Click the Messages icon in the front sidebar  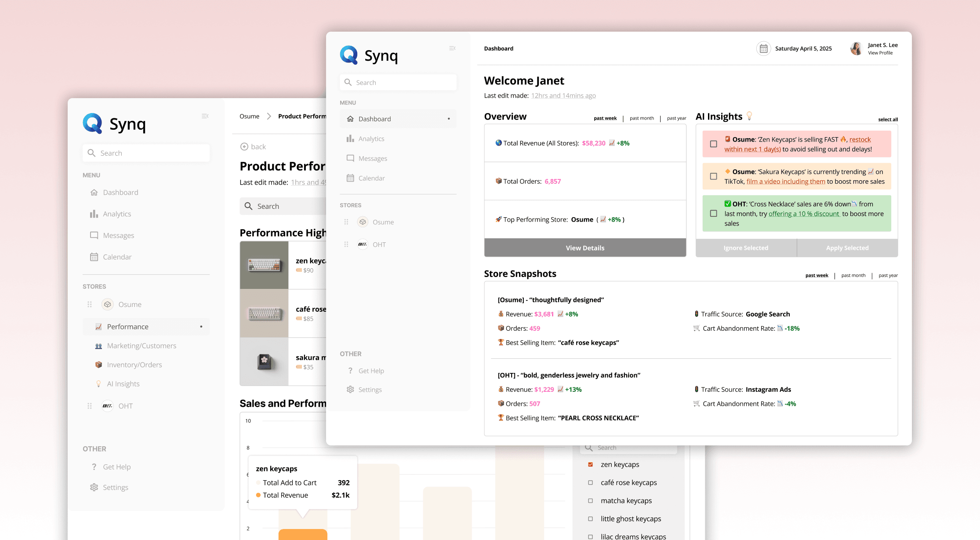pos(350,158)
